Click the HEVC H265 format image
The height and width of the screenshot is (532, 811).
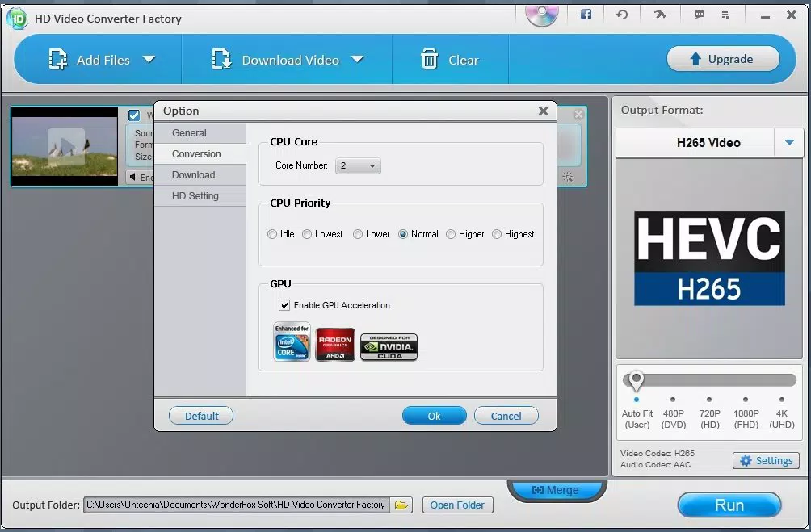tap(709, 258)
